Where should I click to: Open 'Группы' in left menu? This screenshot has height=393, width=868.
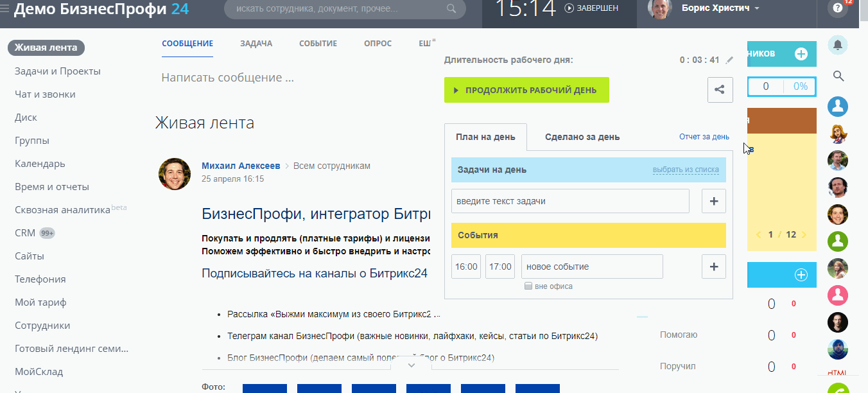coord(32,141)
